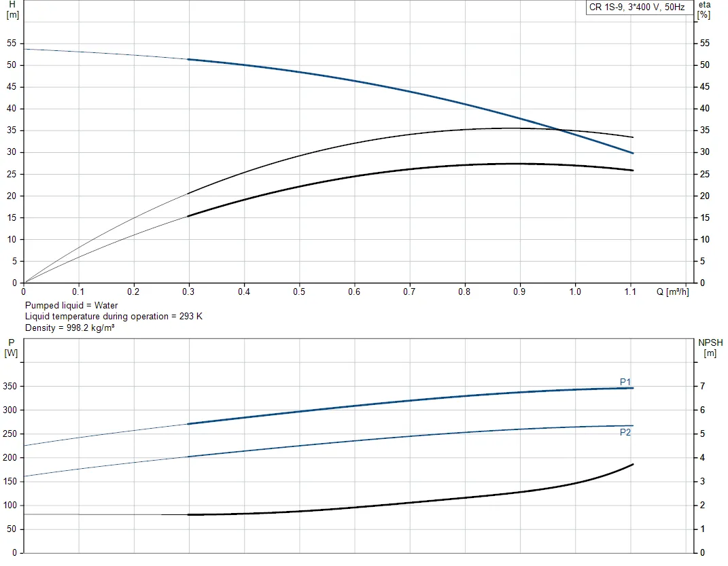Click the liquid temperature 293 K line

pyautogui.click(x=114, y=317)
